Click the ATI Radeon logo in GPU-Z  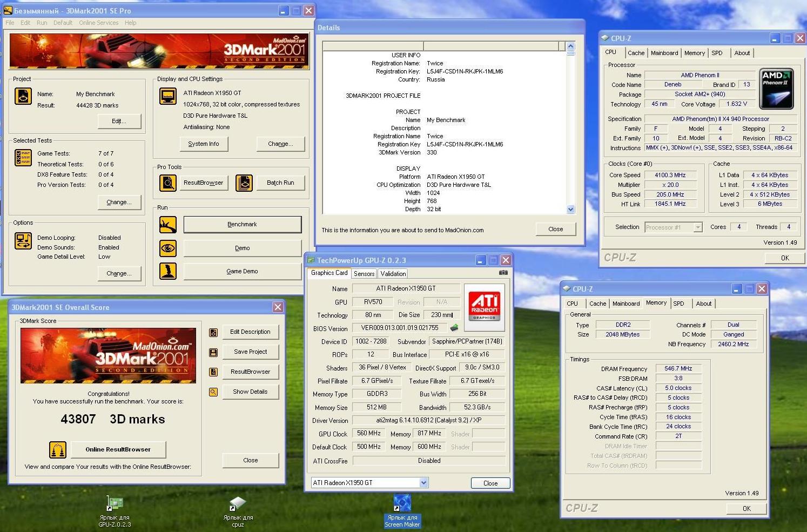pos(484,307)
